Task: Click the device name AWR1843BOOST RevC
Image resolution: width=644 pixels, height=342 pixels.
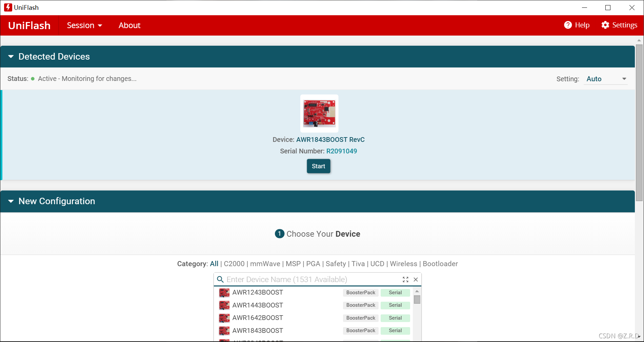Action: coord(330,140)
